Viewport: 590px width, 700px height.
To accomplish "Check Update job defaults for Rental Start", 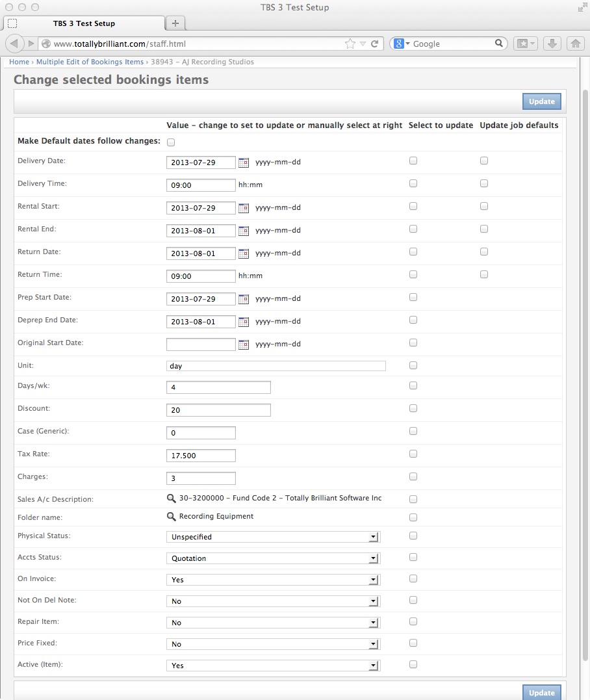I will coord(484,206).
